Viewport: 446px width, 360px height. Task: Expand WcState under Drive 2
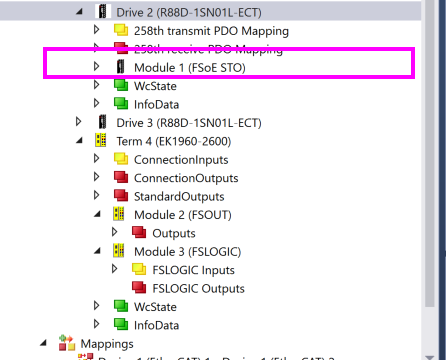[97, 85]
